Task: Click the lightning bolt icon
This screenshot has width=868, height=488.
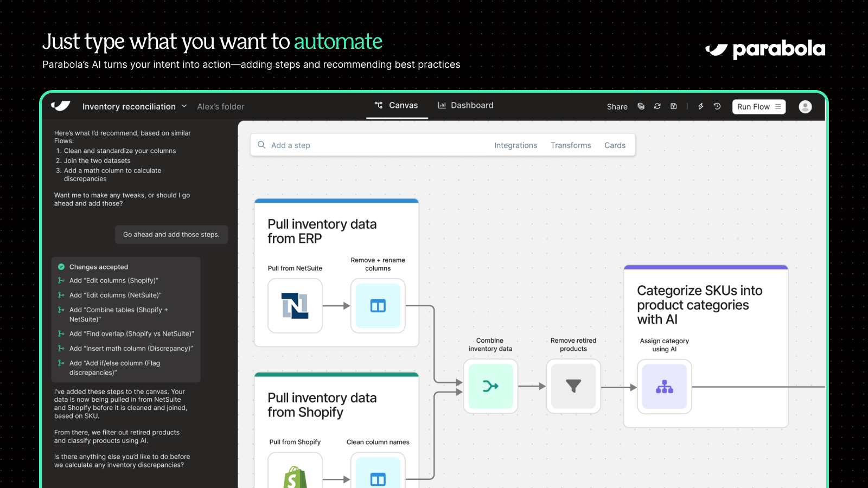Action: [701, 106]
